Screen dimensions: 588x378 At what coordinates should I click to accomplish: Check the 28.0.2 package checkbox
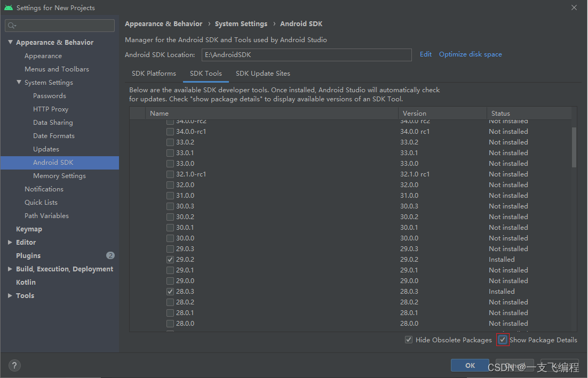coord(170,302)
